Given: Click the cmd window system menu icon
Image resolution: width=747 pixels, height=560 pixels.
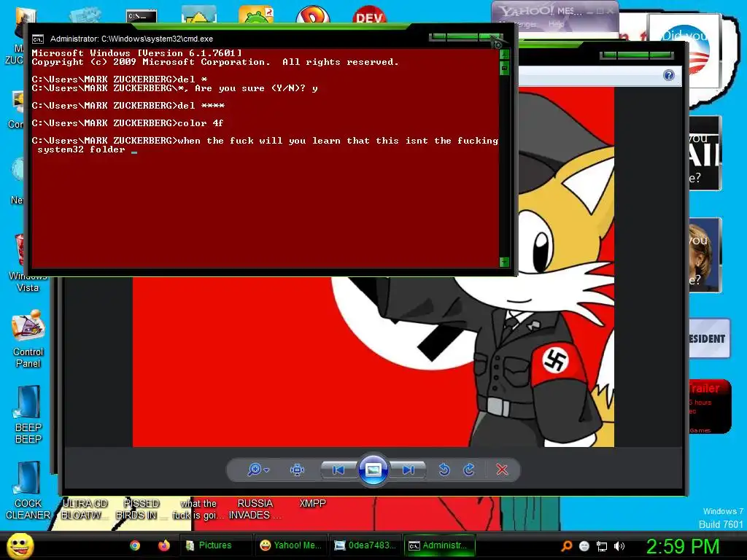Looking at the screenshot, I should click(38, 39).
